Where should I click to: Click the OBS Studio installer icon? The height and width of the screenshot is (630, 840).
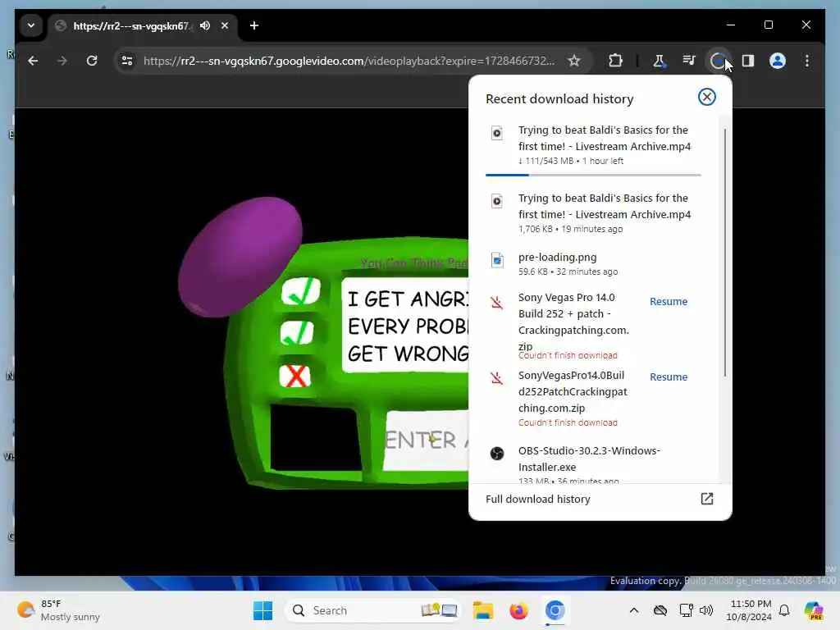(496, 454)
